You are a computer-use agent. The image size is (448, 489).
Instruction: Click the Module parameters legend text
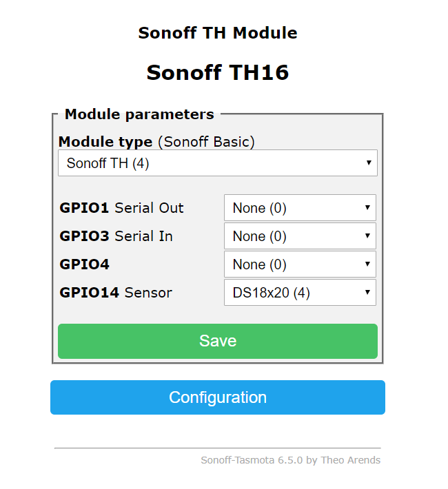[139, 114]
